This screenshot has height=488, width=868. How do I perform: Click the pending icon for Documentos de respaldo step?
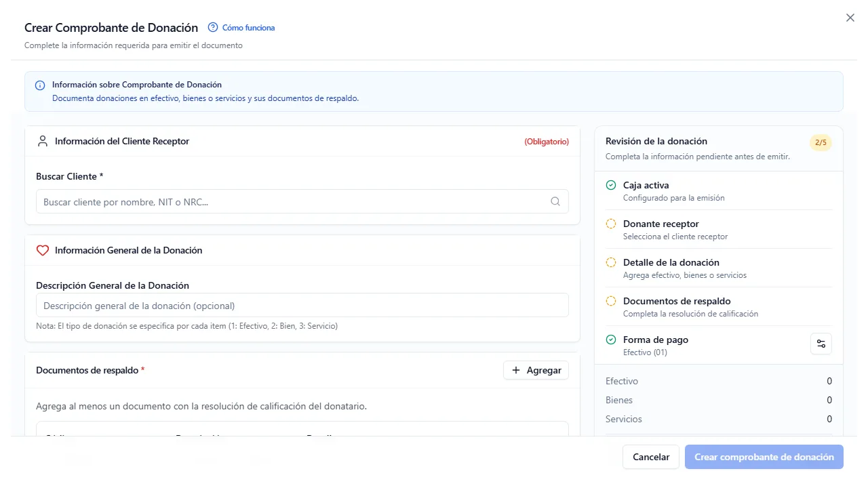pos(611,301)
